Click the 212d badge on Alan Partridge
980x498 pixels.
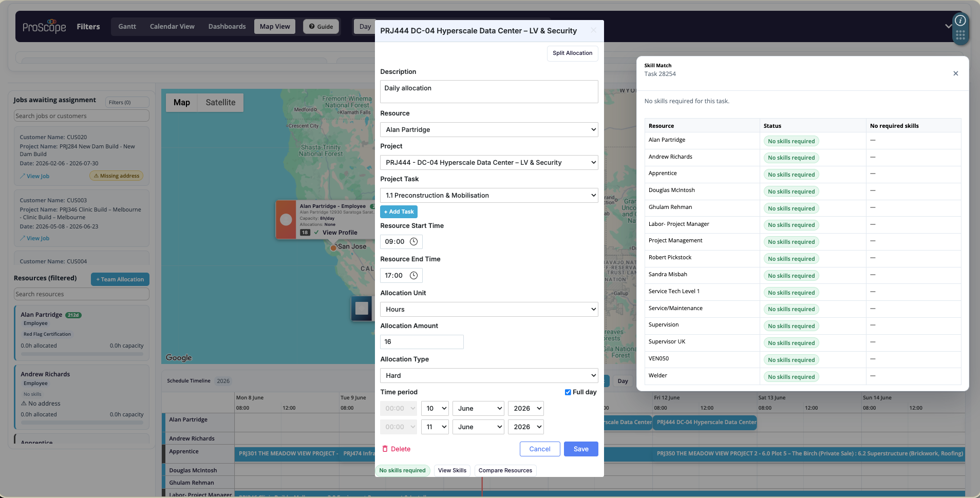[73, 315]
